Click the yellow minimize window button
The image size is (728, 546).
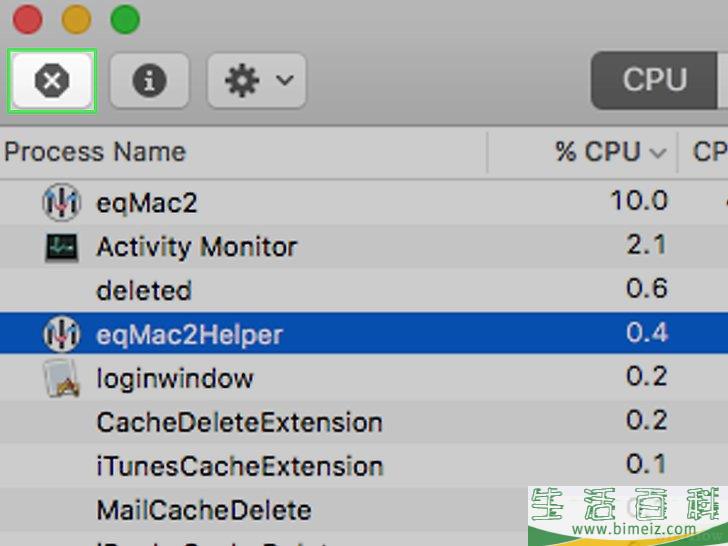pos(76,20)
